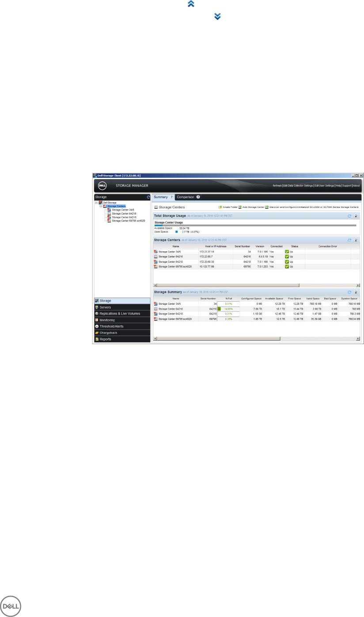The height and width of the screenshot is (617, 364).
Task: Click the Support link
Action: click(x=347, y=186)
